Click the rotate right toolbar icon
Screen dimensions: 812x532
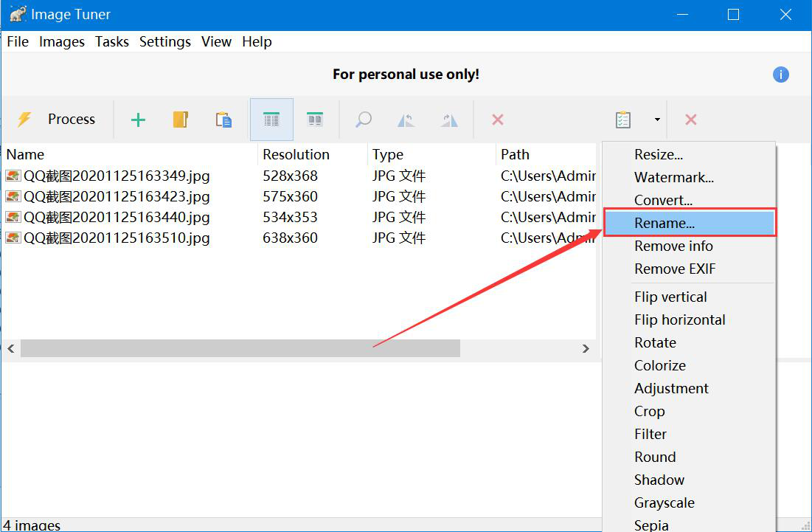click(449, 120)
